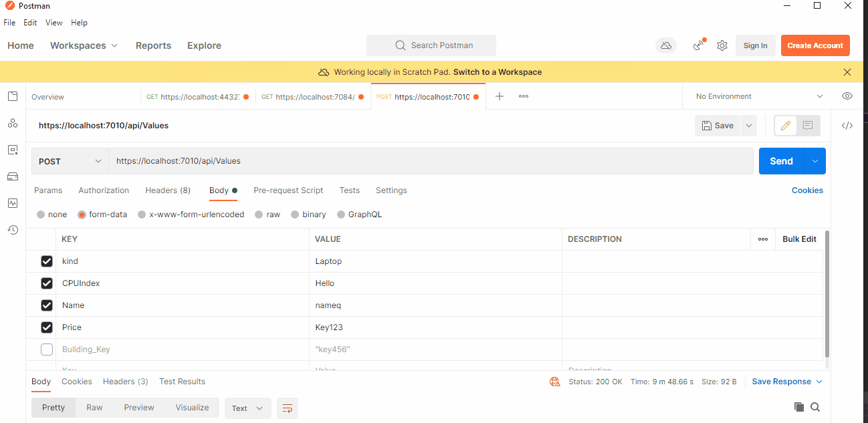Enable the Building_Key form-data row
Viewport: 868px width, 423px height.
pos(46,349)
